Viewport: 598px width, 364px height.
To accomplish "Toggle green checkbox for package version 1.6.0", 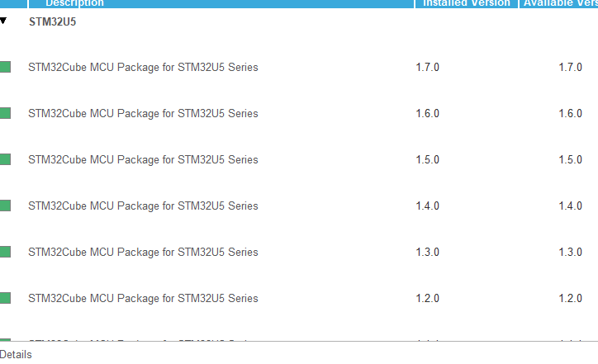I will (5, 113).
